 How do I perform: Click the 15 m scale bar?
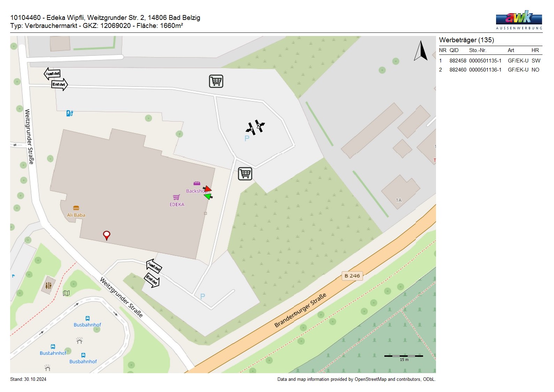tap(404, 356)
